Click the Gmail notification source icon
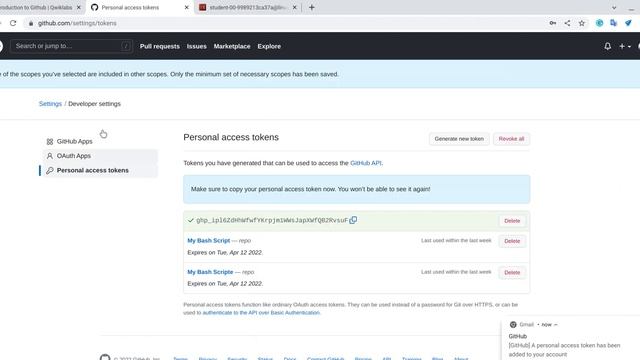 513,324
